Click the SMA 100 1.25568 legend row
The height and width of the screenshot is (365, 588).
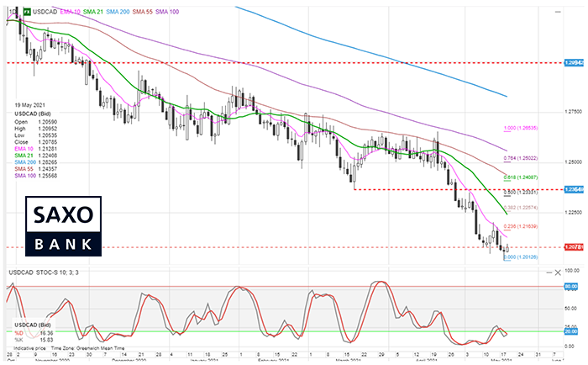pos(35,176)
